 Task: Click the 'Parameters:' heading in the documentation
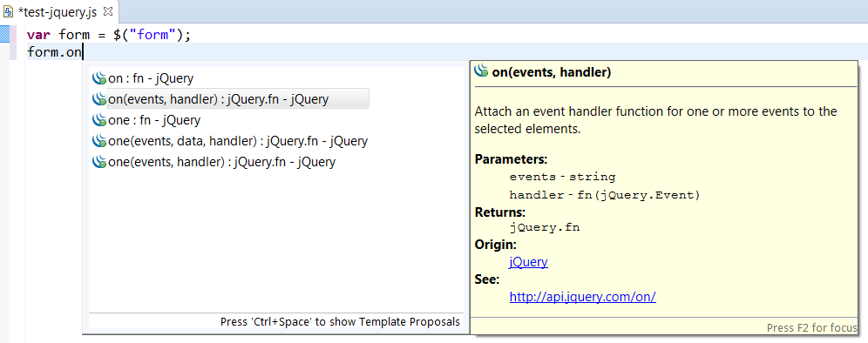click(x=511, y=159)
